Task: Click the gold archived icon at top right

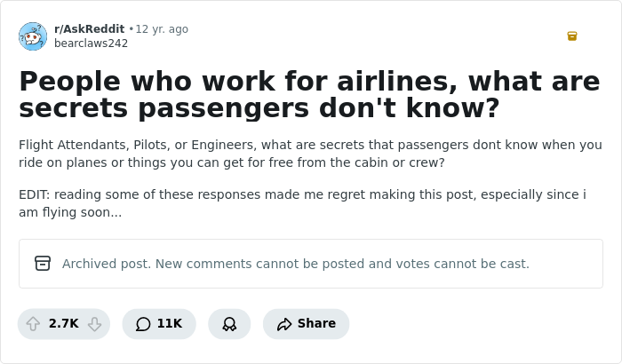Action: [572, 36]
